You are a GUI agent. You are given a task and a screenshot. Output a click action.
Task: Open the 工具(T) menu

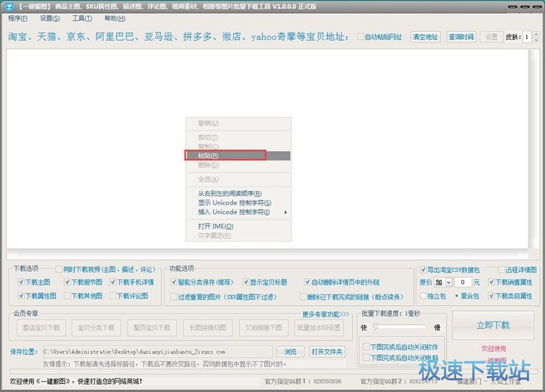[82, 18]
